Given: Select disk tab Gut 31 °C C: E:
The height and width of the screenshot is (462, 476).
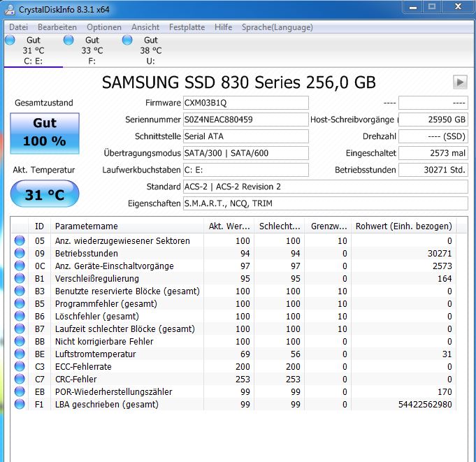Looking at the screenshot, I should [34, 50].
